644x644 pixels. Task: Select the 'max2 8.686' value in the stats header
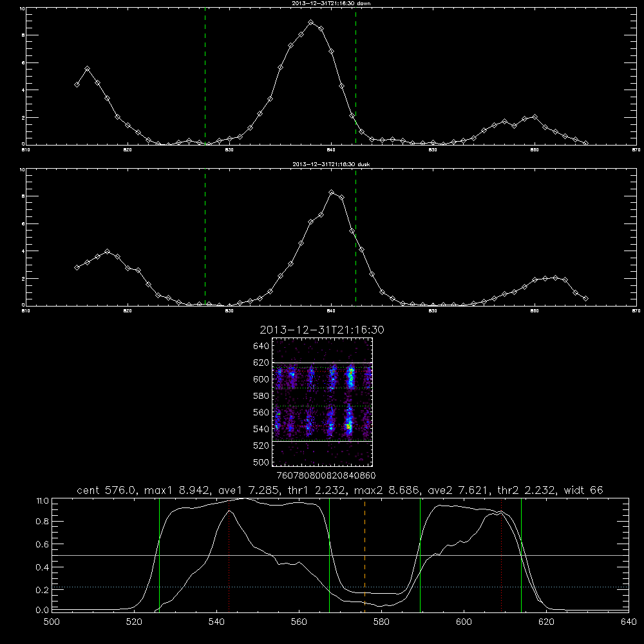click(x=386, y=490)
